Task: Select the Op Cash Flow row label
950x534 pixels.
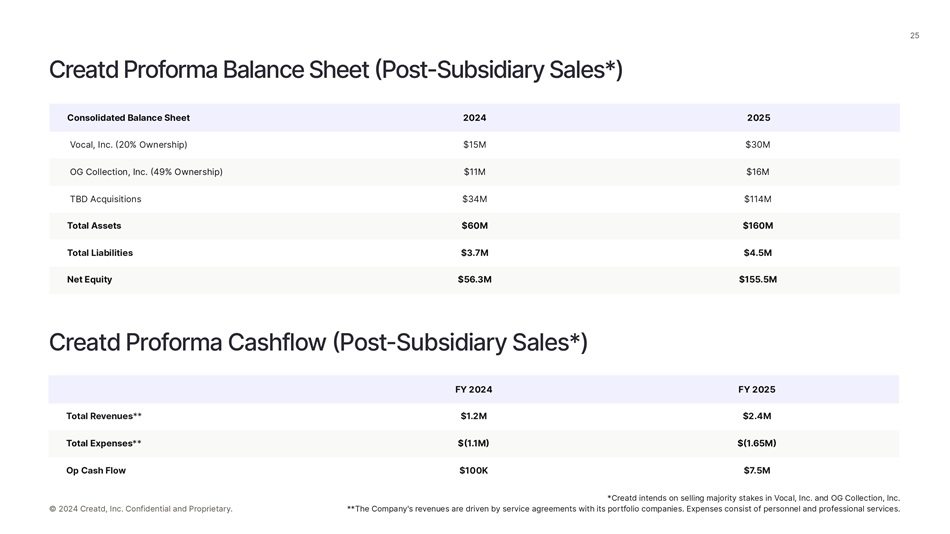Action: tap(96, 471)
